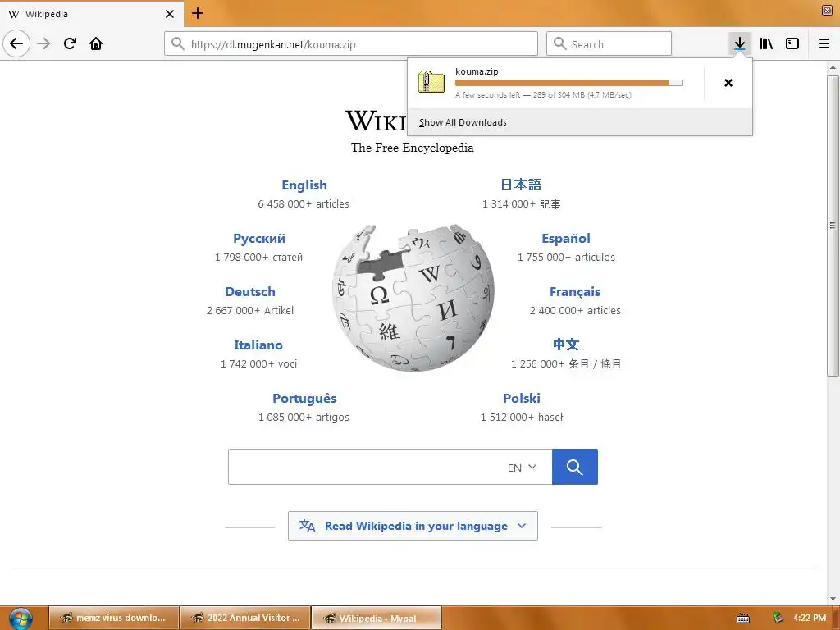Viewport: 840px width, 630px height.
Task: Expand Read Wikipedia in your language
Action: (413, 526)
